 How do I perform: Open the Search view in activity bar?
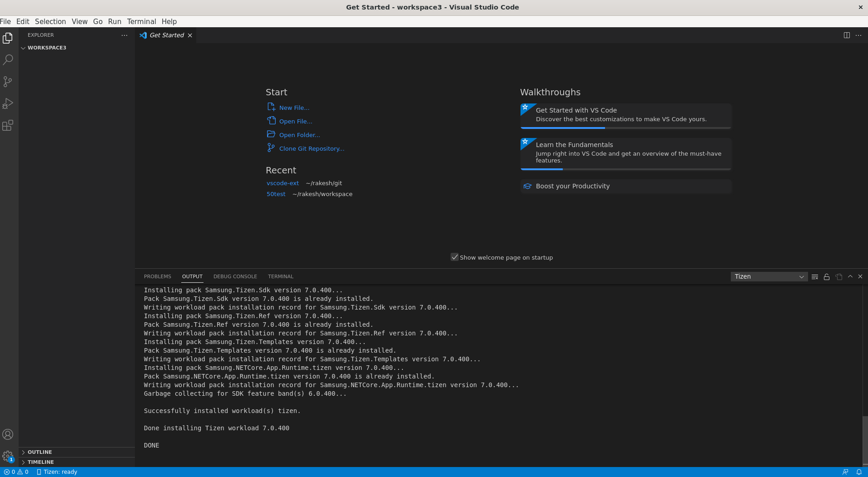click(x=8, y=59)
